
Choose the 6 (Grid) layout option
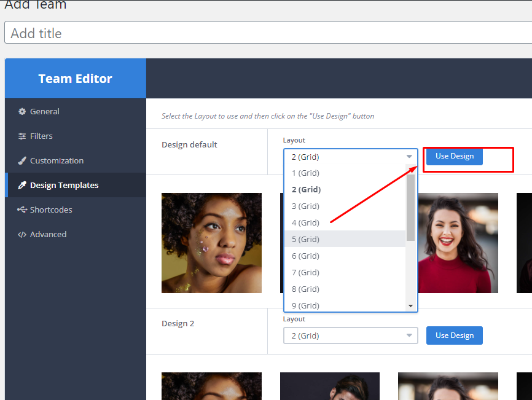tap(345, 256)
